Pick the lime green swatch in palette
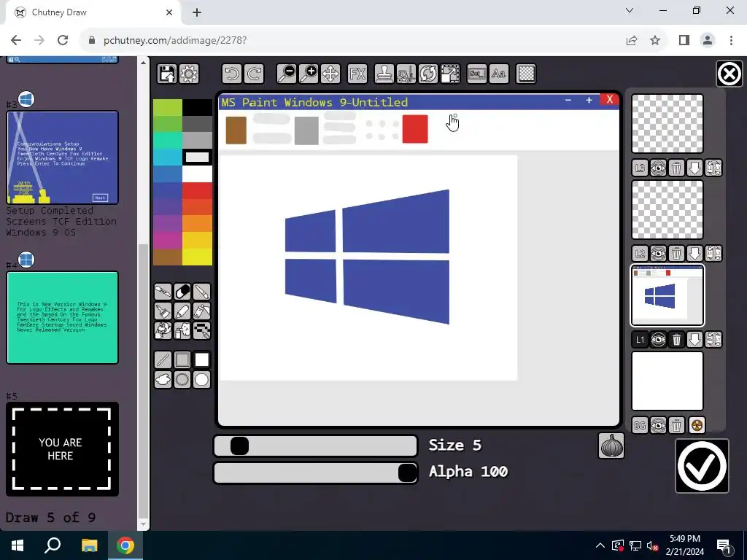Image resolution: width=747 pixels, height=560 pixels. pyautogui.click(x=168, y=108)
